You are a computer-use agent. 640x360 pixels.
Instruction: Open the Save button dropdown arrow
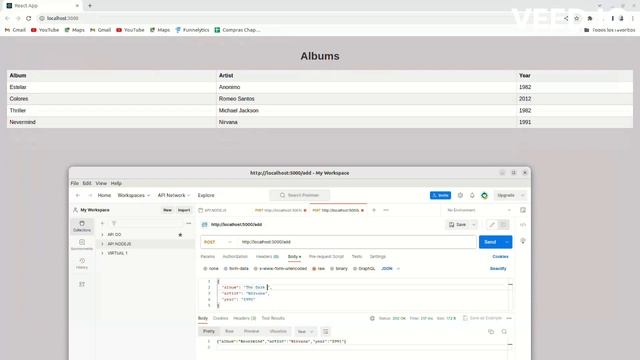(474, 224)
